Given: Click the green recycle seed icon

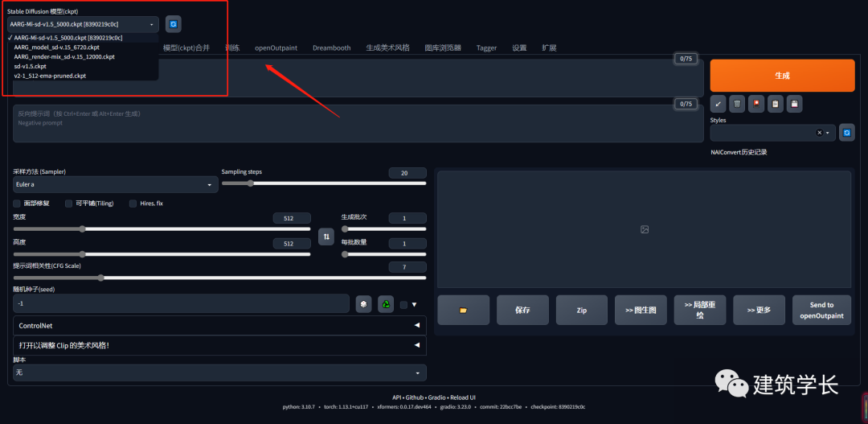Looking at the screenshot, I should pyautogui.click(x=386, y=304).
